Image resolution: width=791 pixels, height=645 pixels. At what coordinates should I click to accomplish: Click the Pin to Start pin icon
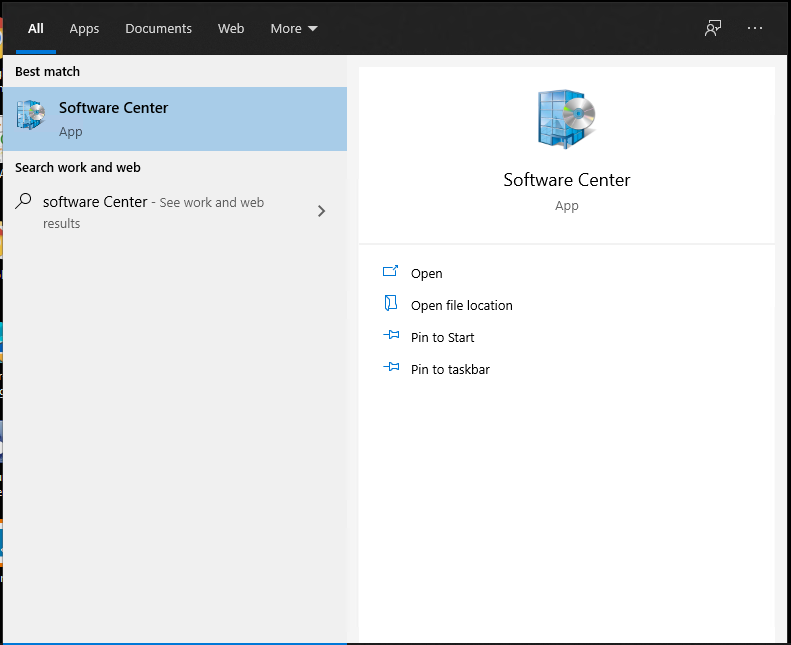click(391, 335)
